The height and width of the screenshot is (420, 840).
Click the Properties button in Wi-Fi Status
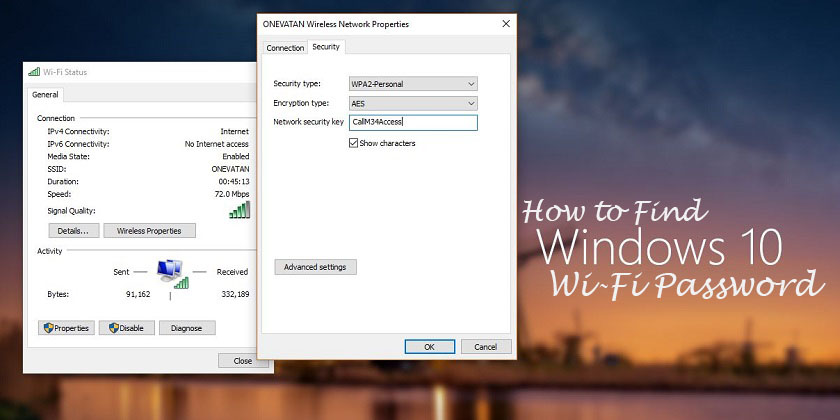tap(66, 328)
